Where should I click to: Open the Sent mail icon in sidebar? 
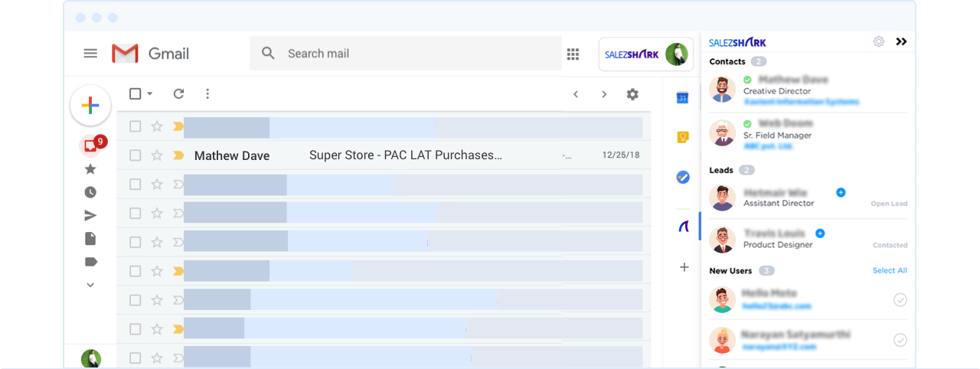(90, 216)
